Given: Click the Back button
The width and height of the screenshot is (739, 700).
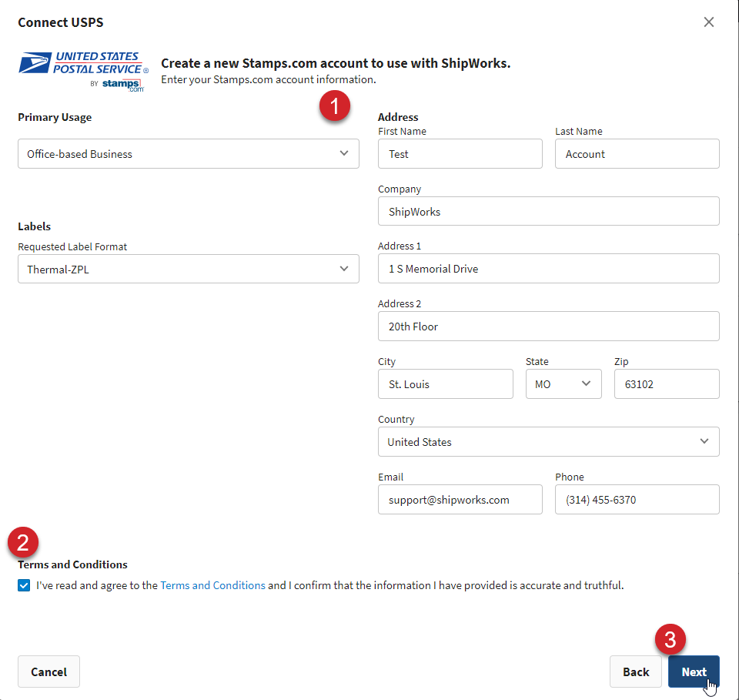Looking at the screenshot, I should click(636, 672).
